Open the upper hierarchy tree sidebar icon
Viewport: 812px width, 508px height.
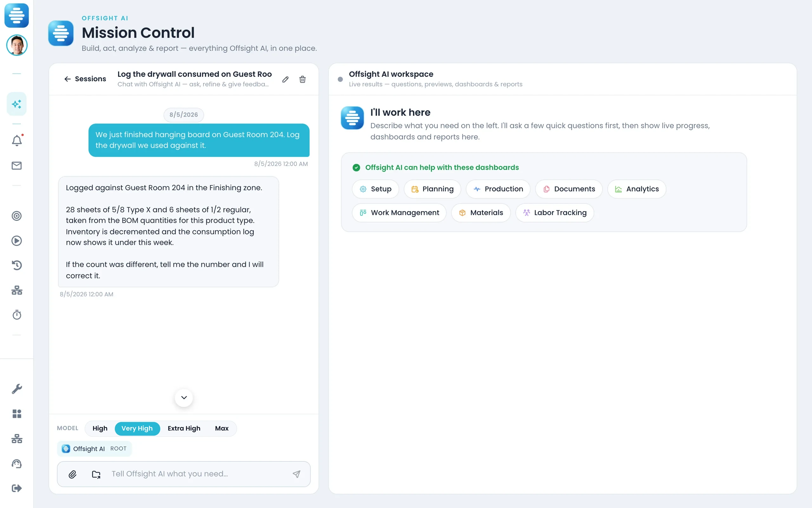pos(16,290)
